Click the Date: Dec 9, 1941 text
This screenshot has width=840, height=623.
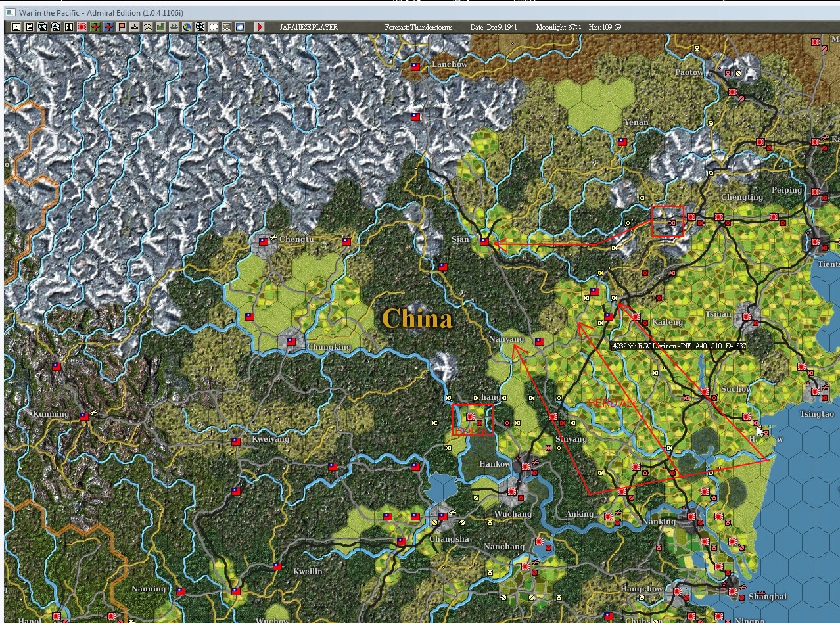[x=494, y=27]
